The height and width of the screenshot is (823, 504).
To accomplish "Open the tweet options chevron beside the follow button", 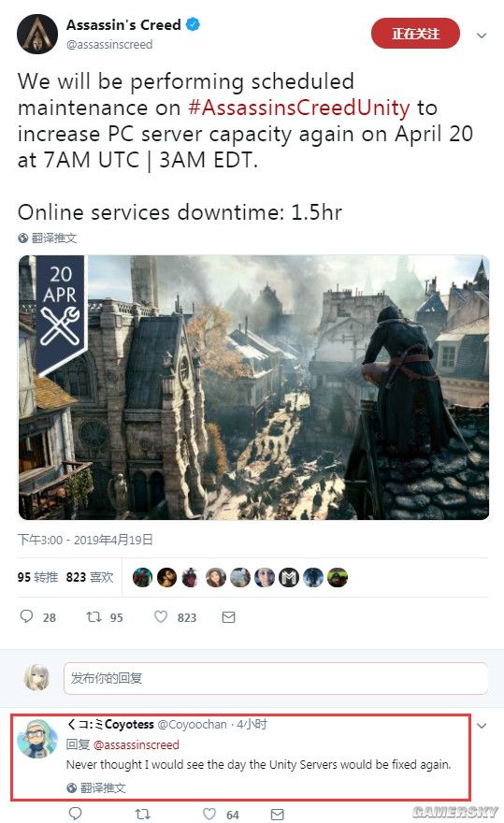I will (482, 36).
